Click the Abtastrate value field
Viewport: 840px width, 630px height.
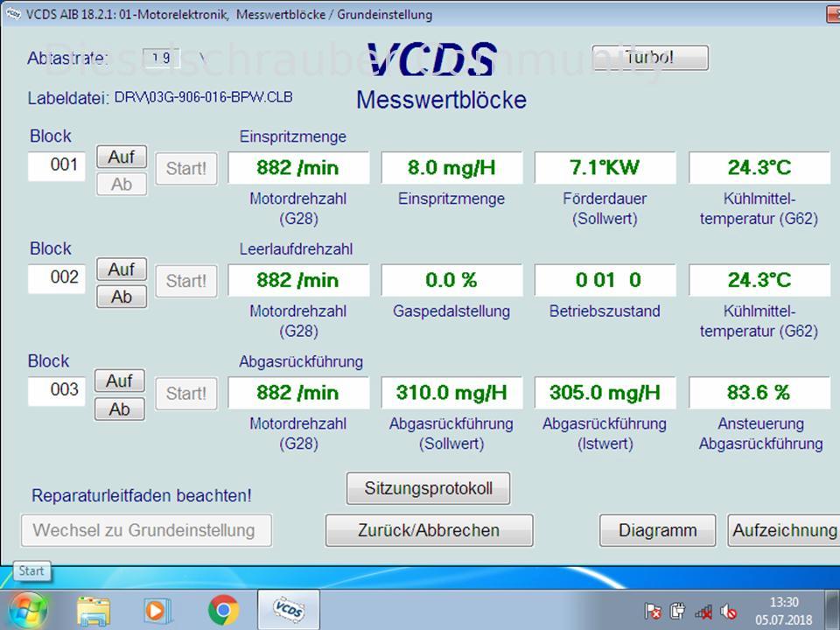pos(161,58)
